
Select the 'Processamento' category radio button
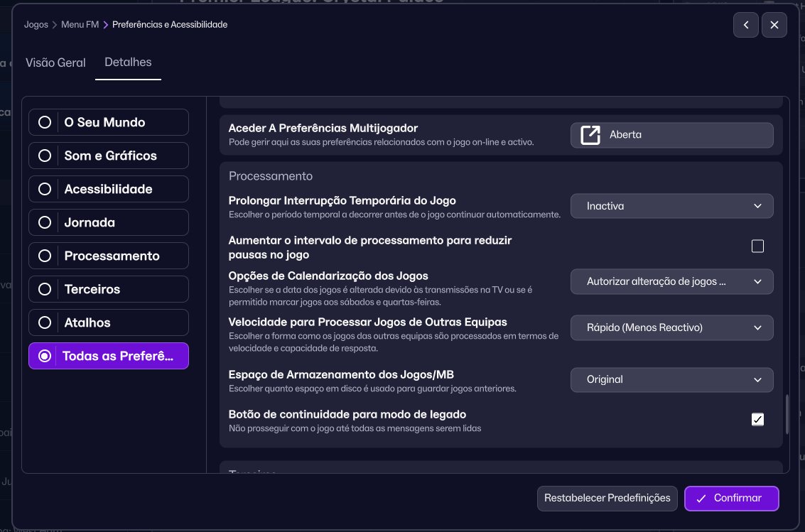point(45,256)
